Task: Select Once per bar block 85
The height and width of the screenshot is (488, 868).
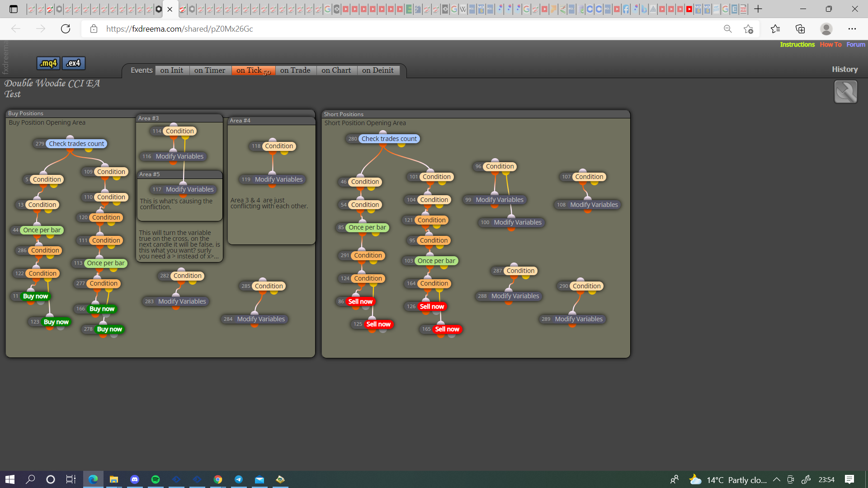Action: (x=362, y=227)
